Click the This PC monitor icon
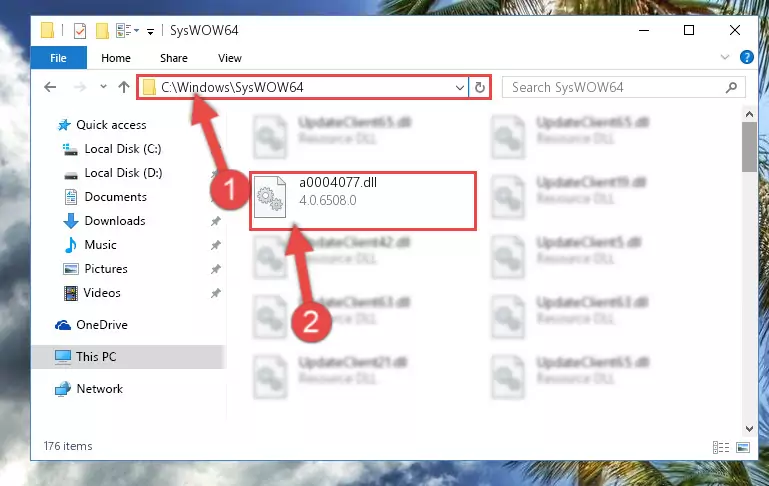 pos(63,357)
